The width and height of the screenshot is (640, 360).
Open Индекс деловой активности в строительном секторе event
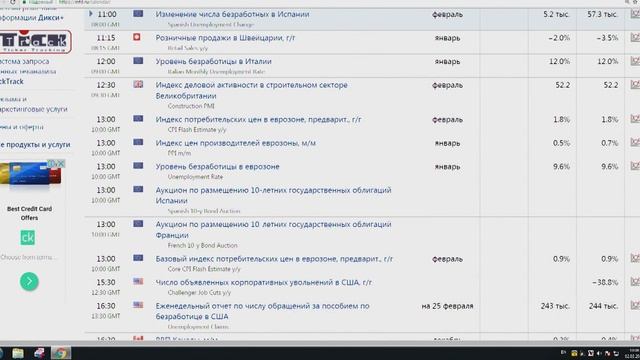coord(251,90)
